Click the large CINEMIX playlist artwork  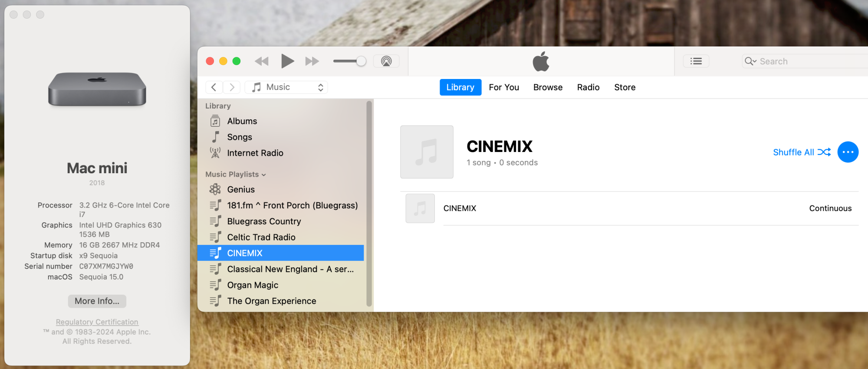pyautogui.click(x=427, y=152)
